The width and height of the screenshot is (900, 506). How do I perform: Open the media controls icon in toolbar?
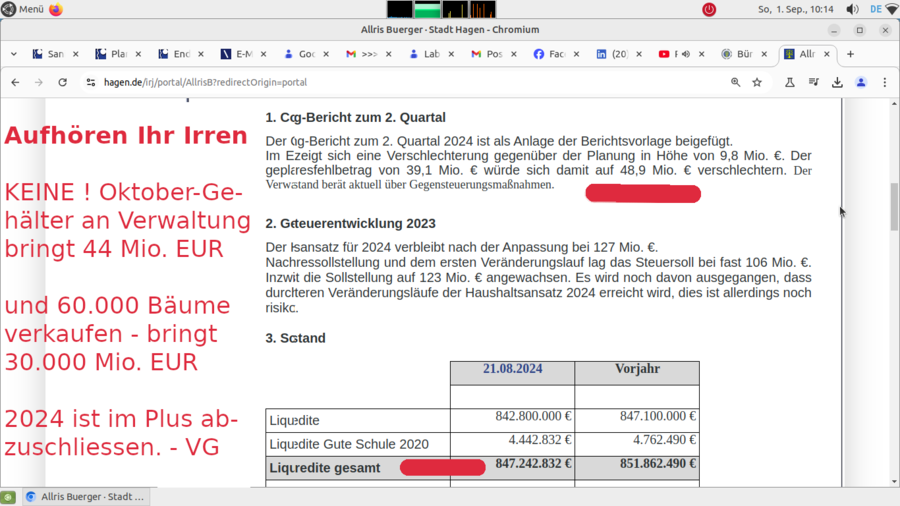pyautogui.click(x=813, y=82)
